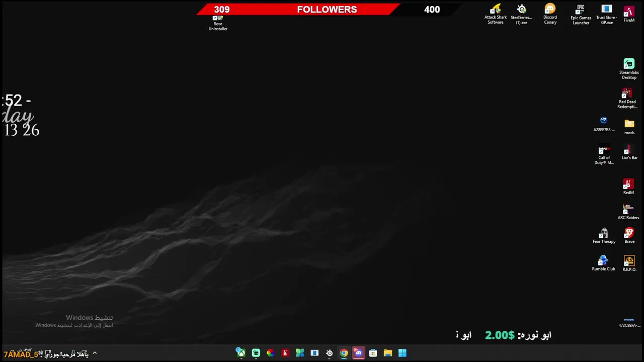Click the green four-leaf taskbar icon
The height and width of the screenshot is (362, 644).
pos(300,353)
